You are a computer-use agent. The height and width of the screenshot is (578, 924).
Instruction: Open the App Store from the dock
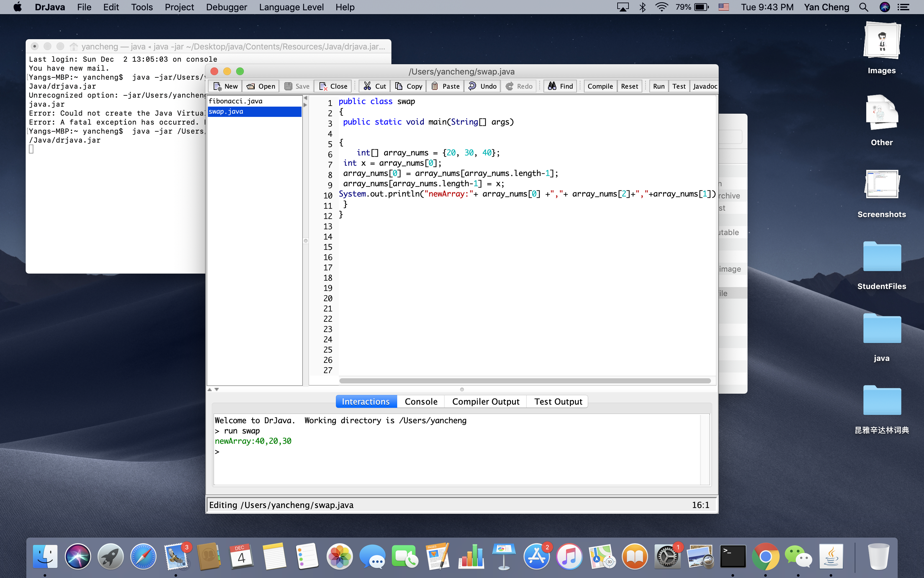click(536, 556)
